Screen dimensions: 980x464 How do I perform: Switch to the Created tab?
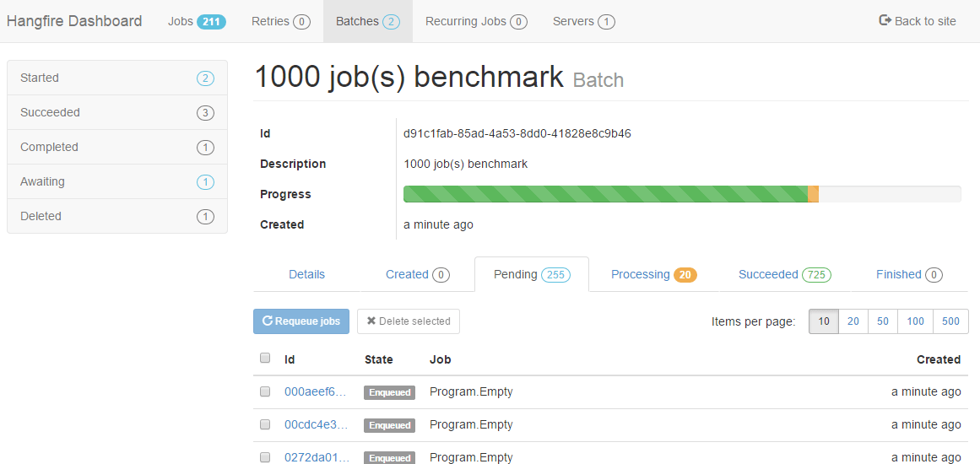point(418,274)
